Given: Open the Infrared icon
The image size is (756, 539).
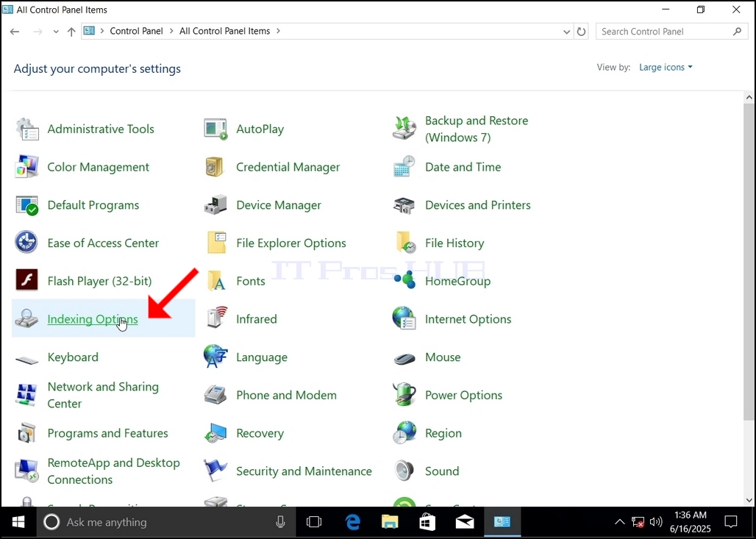Looking at the screenshot, I should coord(216,318).
